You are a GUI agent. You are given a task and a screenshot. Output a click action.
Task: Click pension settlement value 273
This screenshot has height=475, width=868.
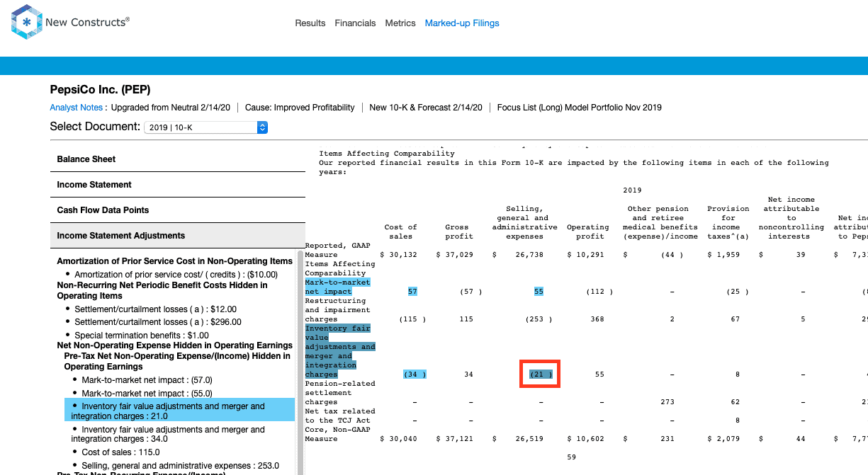[667, 402]
